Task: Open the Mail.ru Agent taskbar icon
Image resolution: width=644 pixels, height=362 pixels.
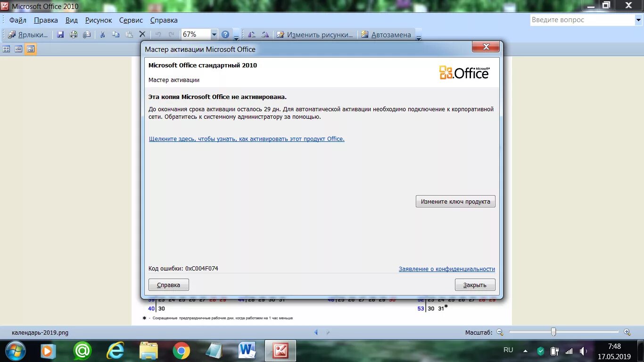Action: pyautogui.click(x=83, y=351)
